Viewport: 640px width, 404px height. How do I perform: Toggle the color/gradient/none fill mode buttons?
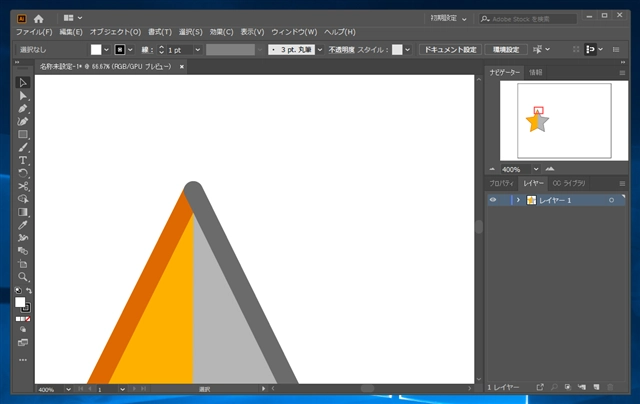coord(23,319)
